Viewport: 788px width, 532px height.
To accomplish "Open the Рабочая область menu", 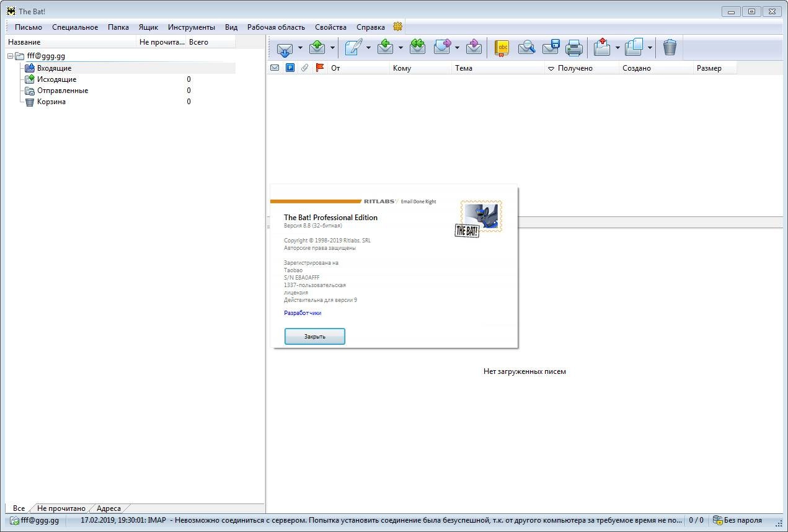I will point(276,27).
